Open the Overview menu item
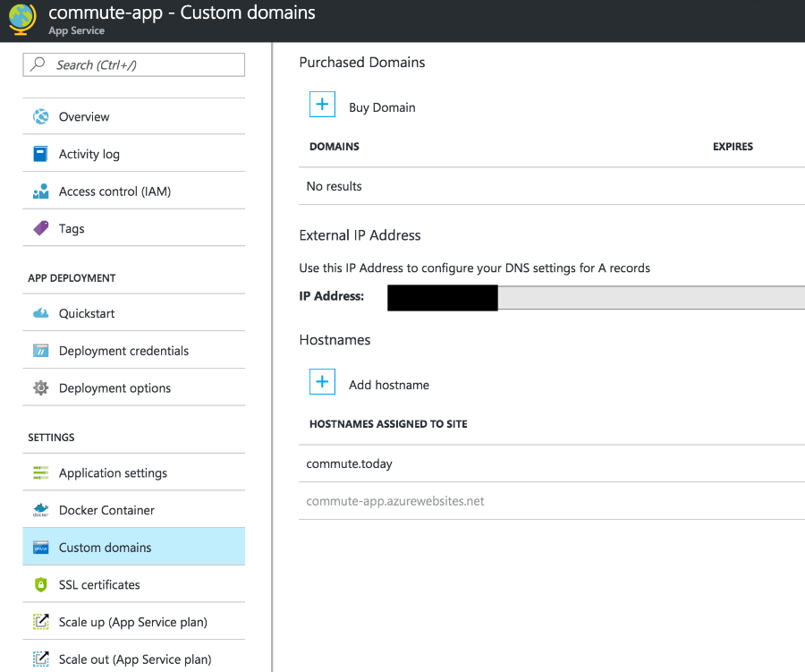This screenshot has width=805, height=672. (x=133, y=116)
